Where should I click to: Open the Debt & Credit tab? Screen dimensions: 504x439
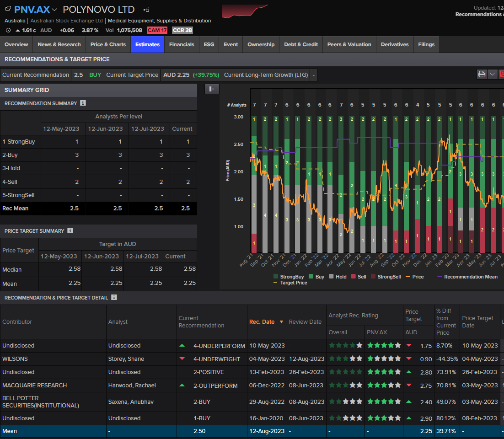(301, 44)
